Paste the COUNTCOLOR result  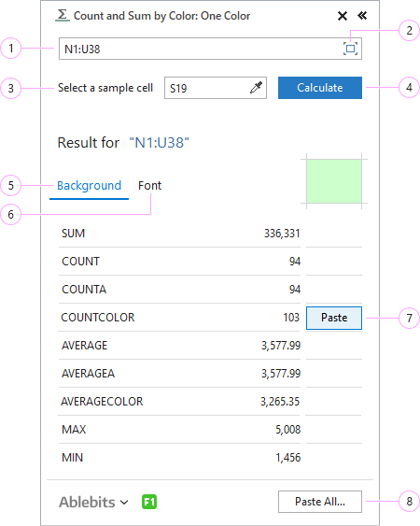tap(334, 318)
